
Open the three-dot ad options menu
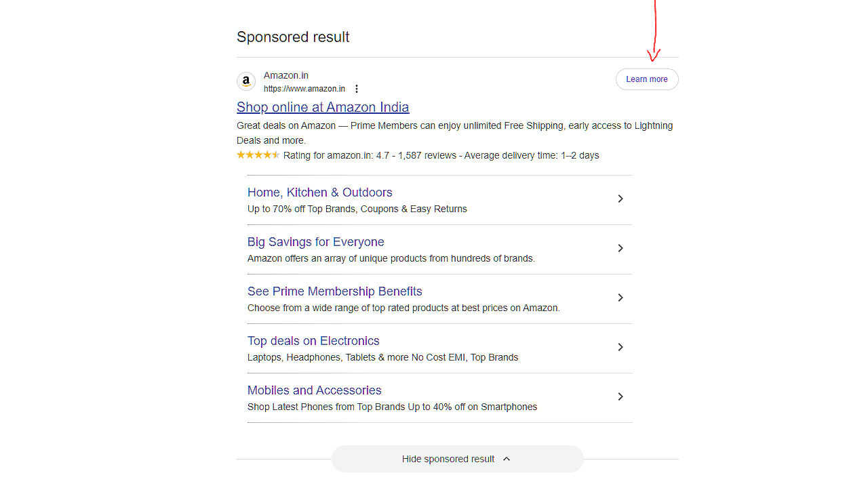coord(357,89)
